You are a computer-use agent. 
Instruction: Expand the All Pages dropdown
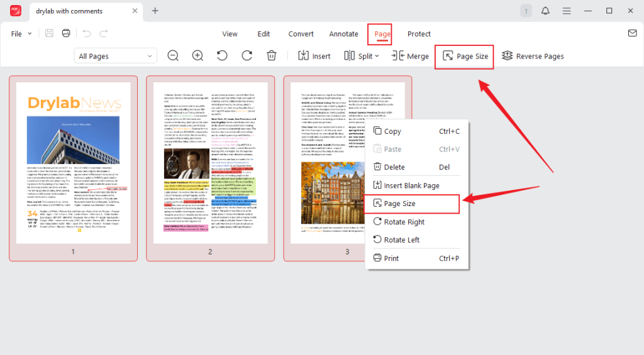[x=116, y=56]
